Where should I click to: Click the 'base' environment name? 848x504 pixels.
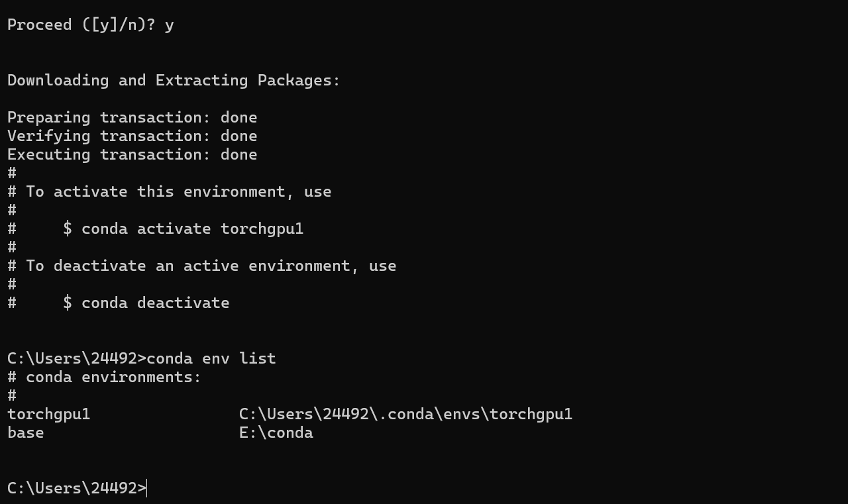click(25, 432)
